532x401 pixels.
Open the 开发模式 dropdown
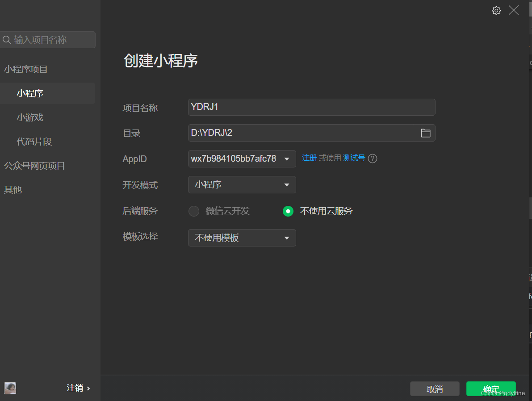241,184
